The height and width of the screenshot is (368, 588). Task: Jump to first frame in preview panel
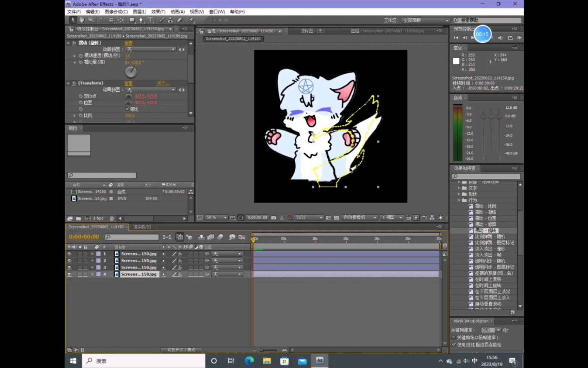[x=456, y=38]
